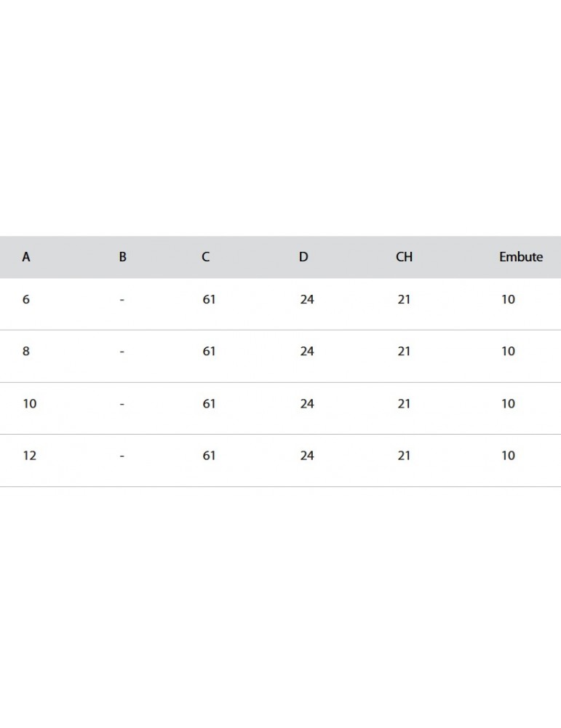Screen dimensions: 561x728
Task: Click the column header B
Action: [122, 257]
